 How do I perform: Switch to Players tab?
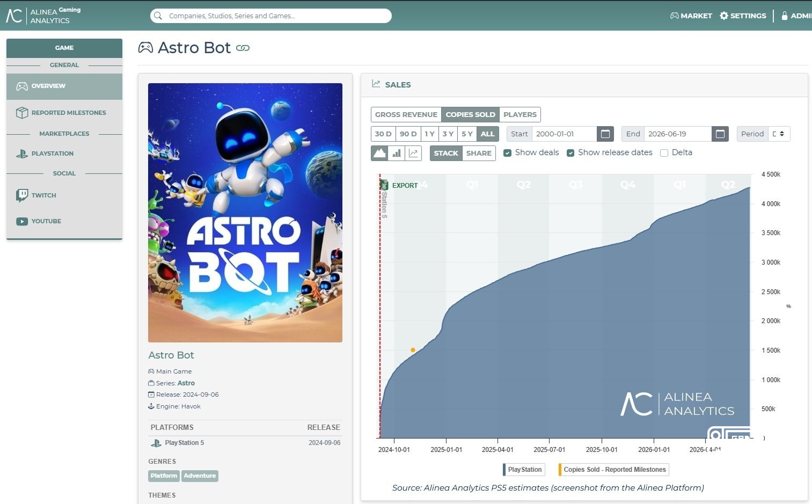[x=520, y=114]
